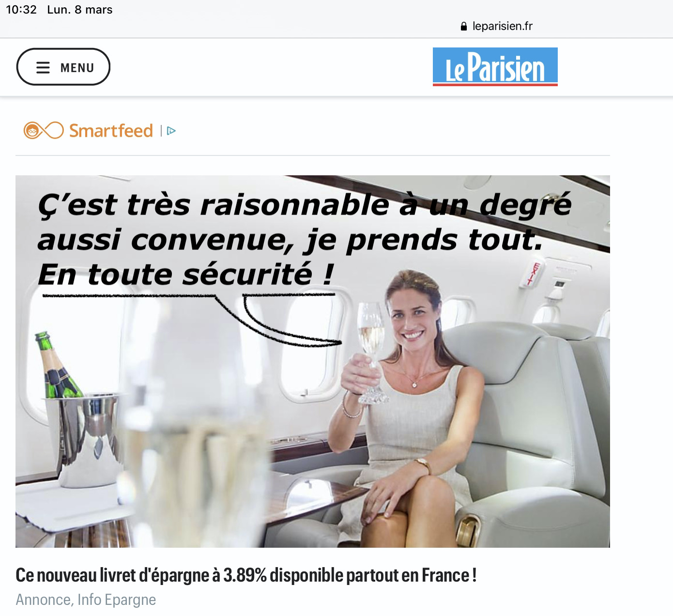This screenshot has width=673, height=616.
Task: Open the hamburger menu icon
Action: tap(43, 67)
